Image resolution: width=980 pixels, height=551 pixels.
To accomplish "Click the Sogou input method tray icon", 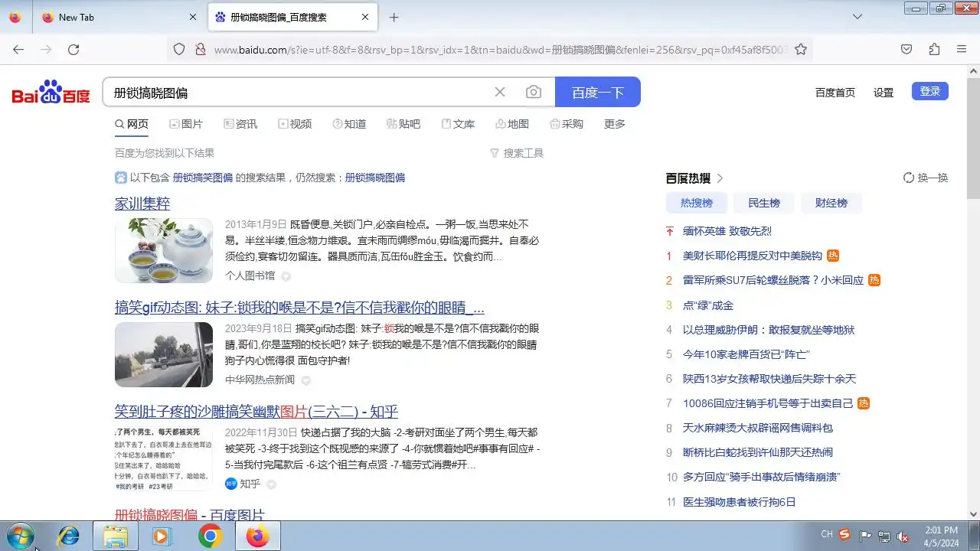I will pos(845,534).
